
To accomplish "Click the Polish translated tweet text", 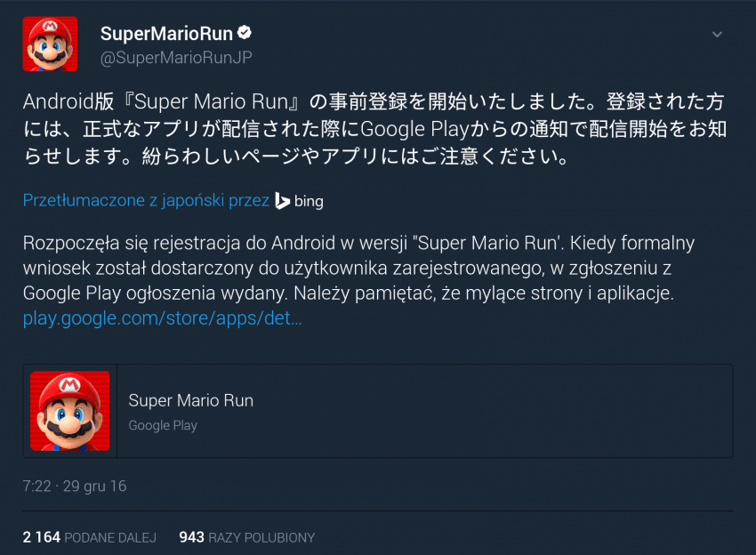I will tap(356, 267).
